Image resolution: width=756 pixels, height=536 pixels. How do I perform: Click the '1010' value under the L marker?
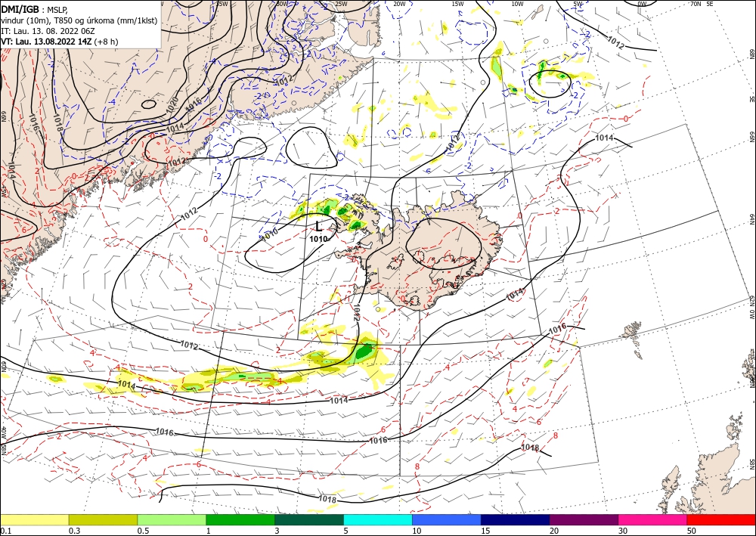coord(318,239)
